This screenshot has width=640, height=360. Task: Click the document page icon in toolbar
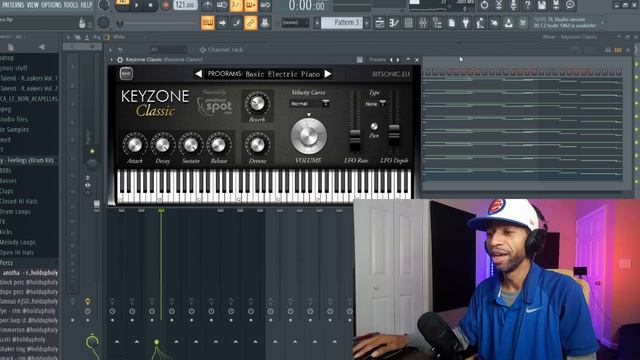click(x=452, y=23)
